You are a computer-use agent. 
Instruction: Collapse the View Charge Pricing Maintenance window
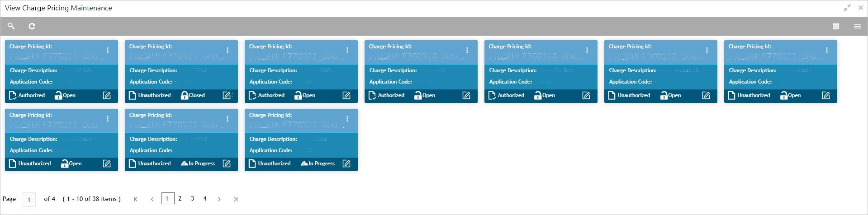pos(847,8)
